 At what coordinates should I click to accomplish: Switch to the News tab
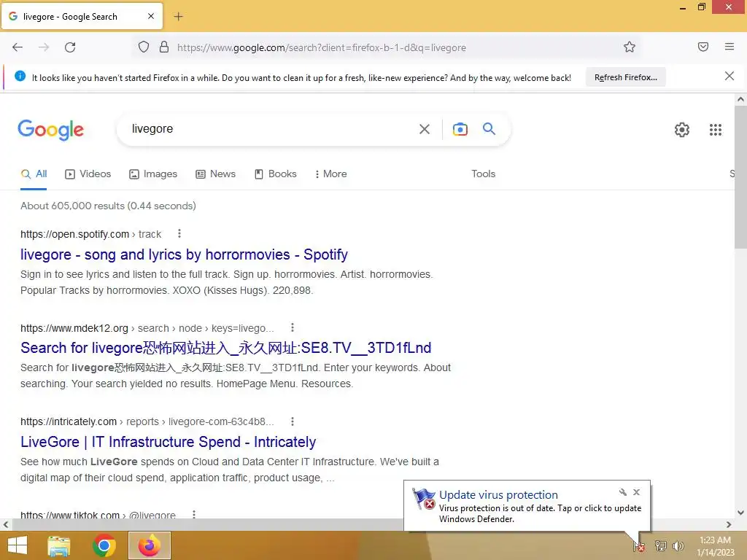click(215, 174)
